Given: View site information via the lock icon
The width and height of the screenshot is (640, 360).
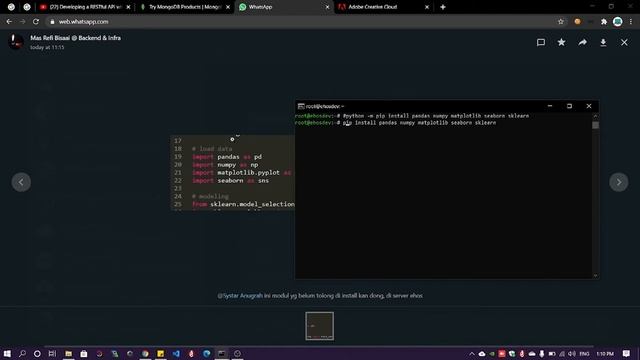Looking at the screenshot, I should point(52,22).
